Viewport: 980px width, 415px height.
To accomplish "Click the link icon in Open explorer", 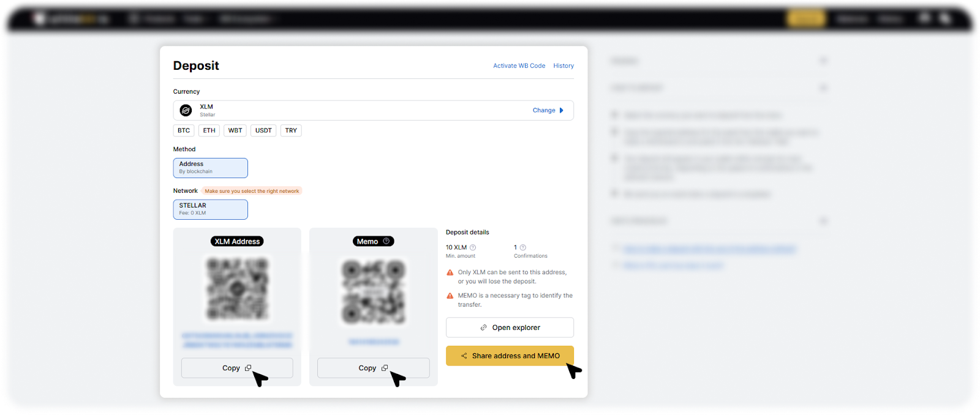I will point(484,327).
